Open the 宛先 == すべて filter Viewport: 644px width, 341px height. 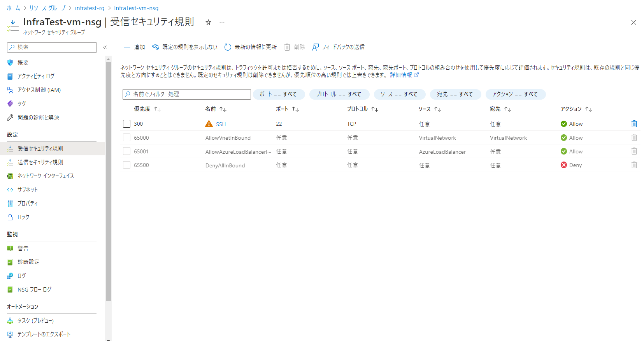(x=455, y=94)
